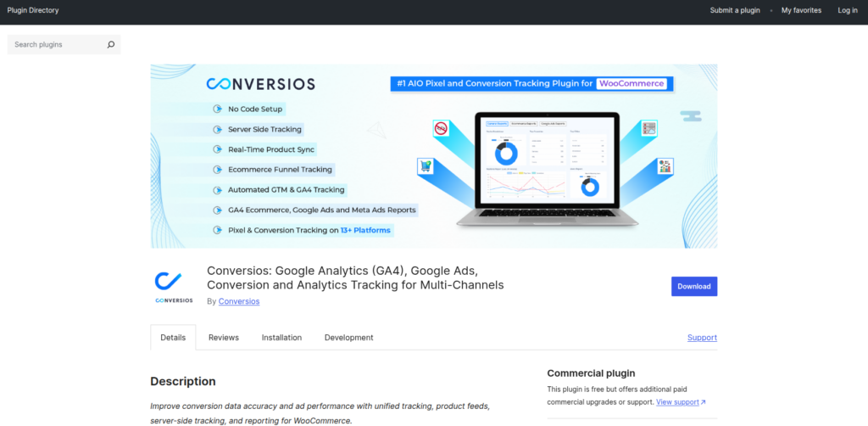Switch to the Development tab
The image size is (868, 426).
click(x=348, y=338)
